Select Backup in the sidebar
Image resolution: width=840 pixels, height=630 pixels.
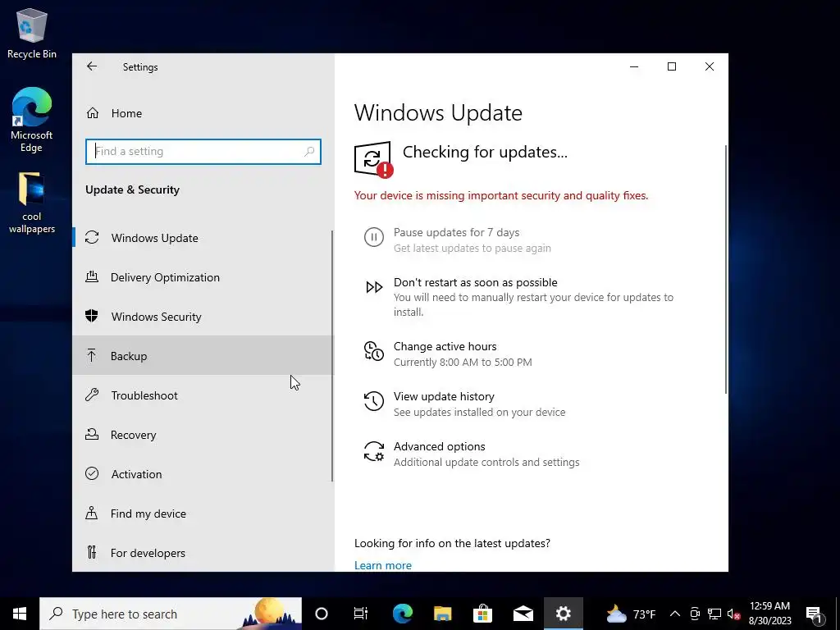pos(203,356)
